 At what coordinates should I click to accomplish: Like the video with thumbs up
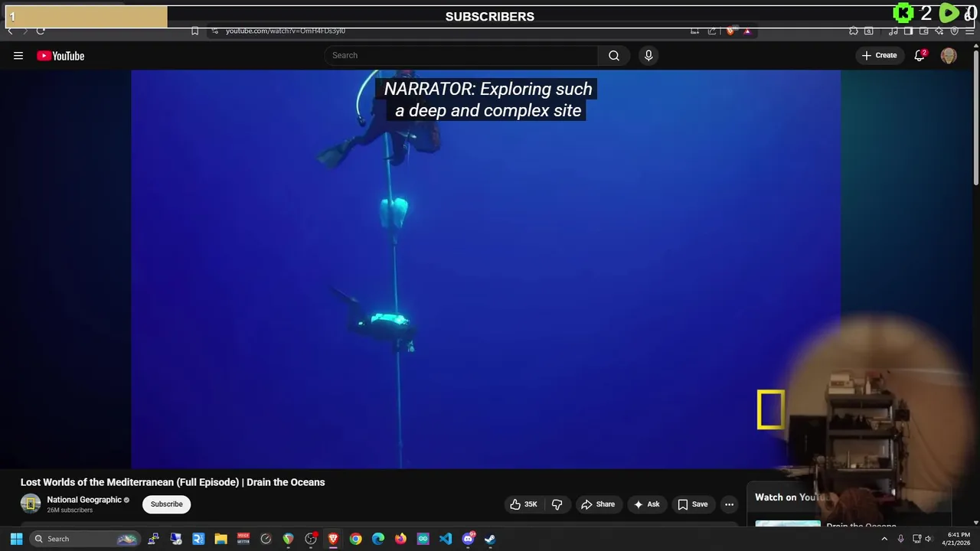coord(524,504)
